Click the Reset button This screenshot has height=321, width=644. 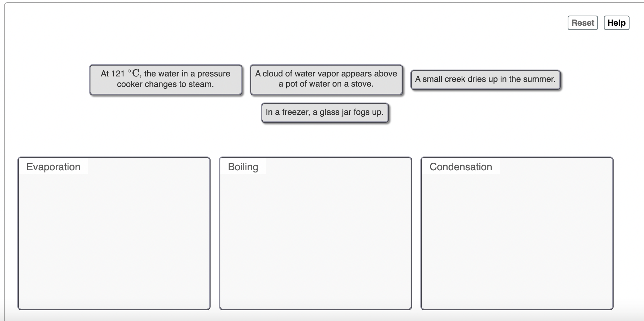point(582,22)
